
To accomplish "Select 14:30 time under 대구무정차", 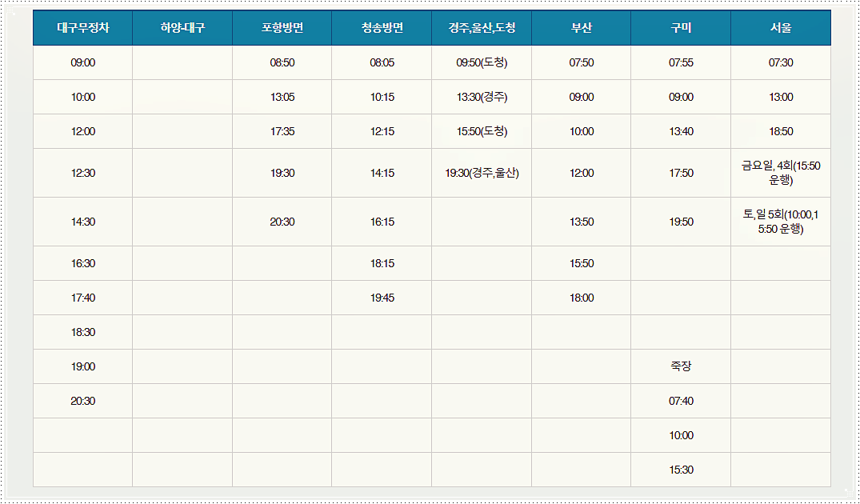I will (83, 222).
